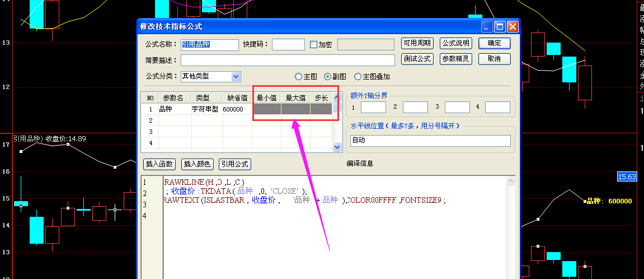Viewport: 644px width, 279px height.
Task: Choose the 主图叠加 radio option
Action: tap(358, 77)
